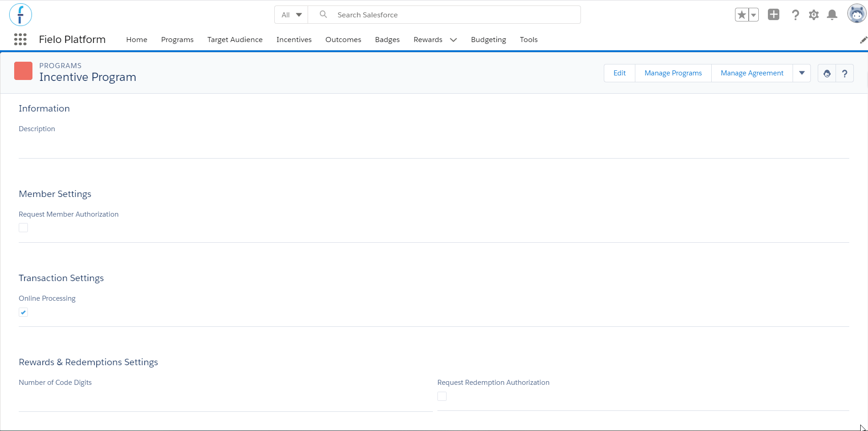Screen dimensions: 868x431
Task: Open the Programs tab
Action: click(177, 40)
